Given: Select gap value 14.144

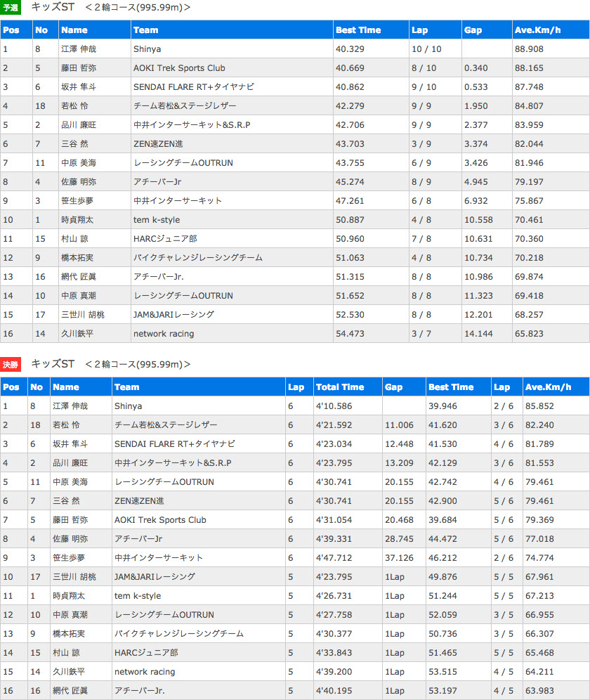Looking at the screenshot, I should [478, 333].
